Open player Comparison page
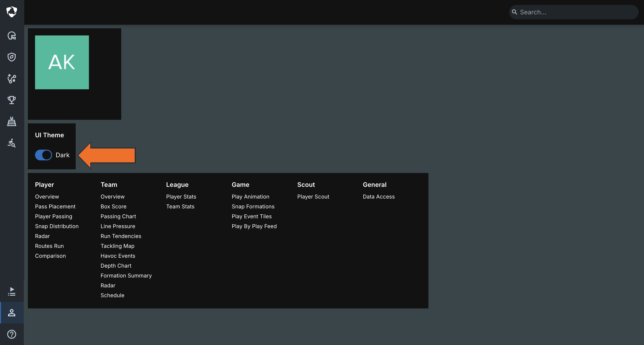Image resolution: width=644 pixels, height=345 pixels. tap(51, 256)
